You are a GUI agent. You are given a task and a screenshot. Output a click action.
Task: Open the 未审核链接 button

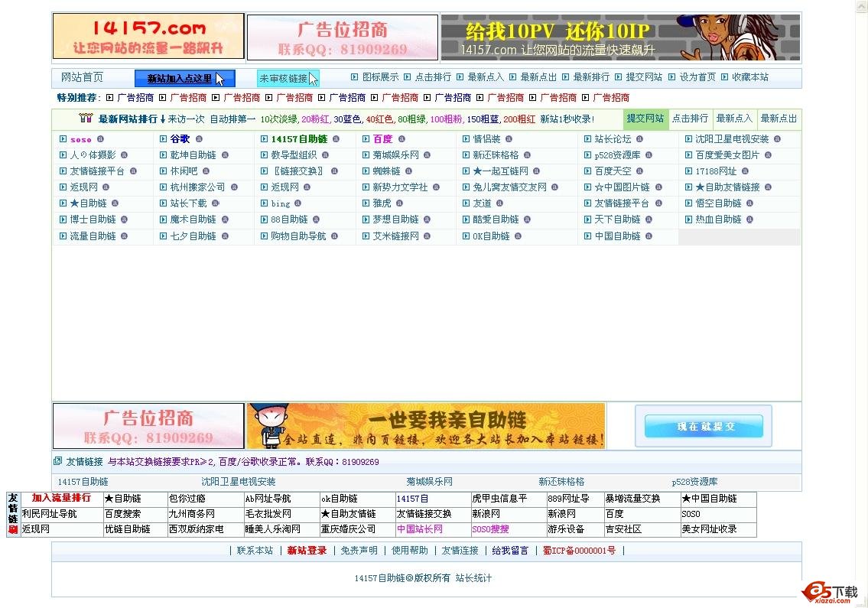click(288, 79)
